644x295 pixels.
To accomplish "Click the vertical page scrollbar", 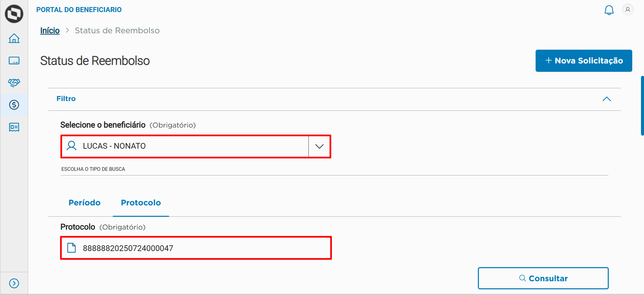I will [x=642, y=106].
